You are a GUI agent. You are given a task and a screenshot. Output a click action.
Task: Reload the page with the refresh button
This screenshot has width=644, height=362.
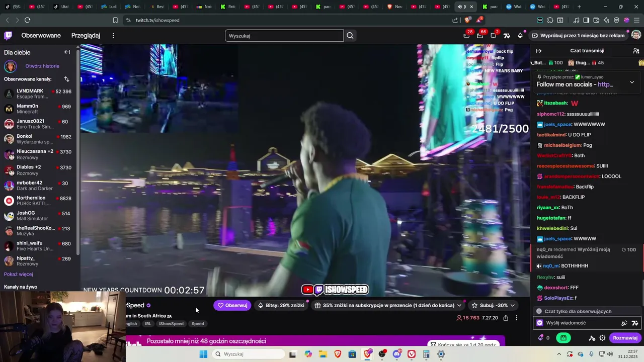point(27,20)
